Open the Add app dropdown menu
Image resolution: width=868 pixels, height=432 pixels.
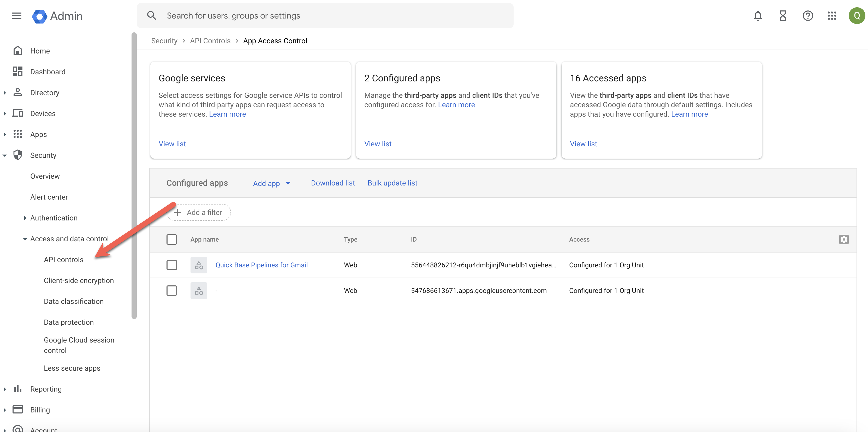(271, 183)
